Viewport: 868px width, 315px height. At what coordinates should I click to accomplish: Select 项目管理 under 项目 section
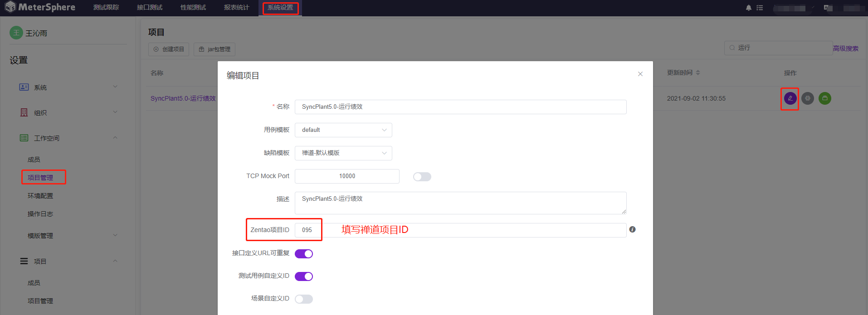point(40,301)
